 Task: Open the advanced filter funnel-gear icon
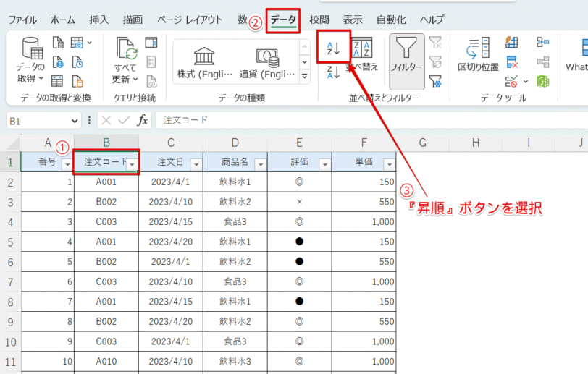pyautogui.click(x=436, y=81)
